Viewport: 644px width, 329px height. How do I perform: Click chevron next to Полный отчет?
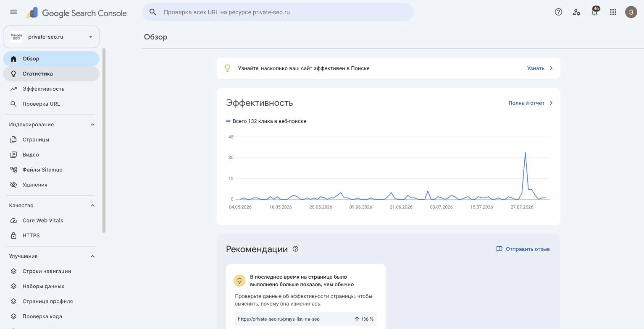click(x=551, y=103)
